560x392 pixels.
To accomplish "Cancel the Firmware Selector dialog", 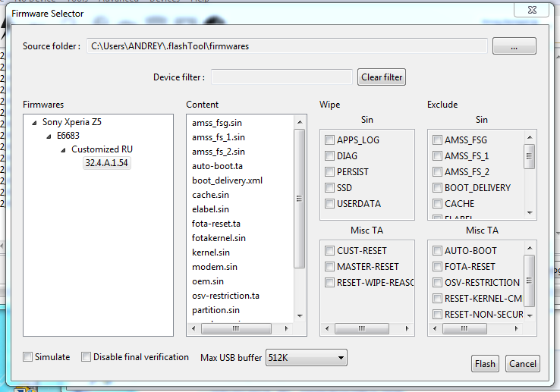I will point(523,364).
